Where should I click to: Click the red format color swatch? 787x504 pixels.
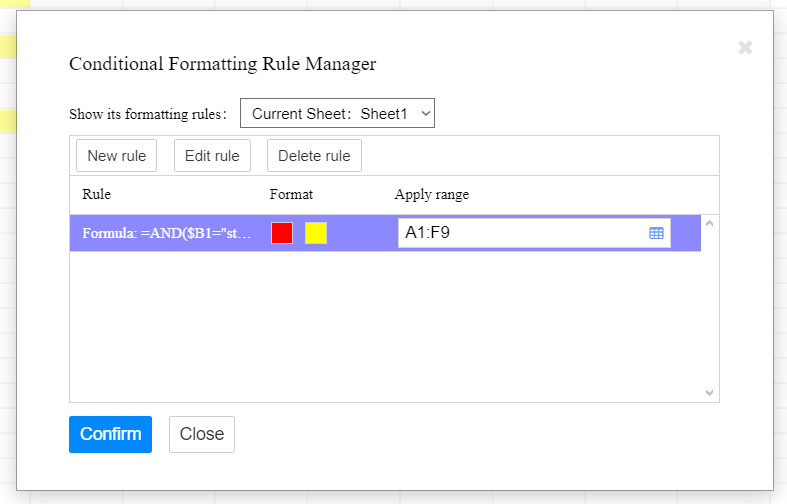(282, 233)
